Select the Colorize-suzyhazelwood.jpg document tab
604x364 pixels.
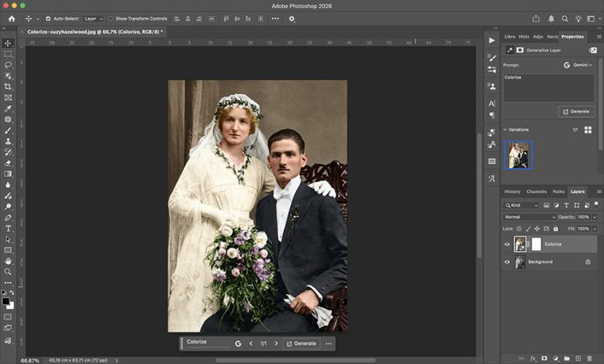pos(94,32)
